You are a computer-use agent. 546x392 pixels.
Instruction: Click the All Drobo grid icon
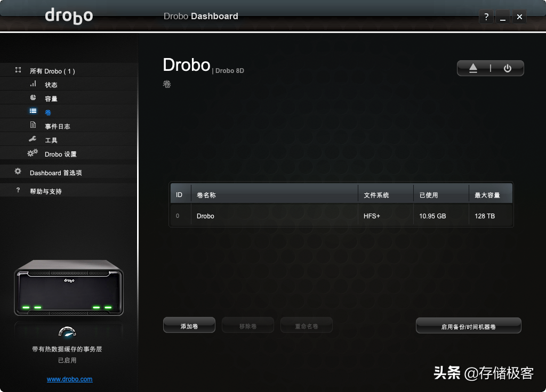(x=18, y=70)
